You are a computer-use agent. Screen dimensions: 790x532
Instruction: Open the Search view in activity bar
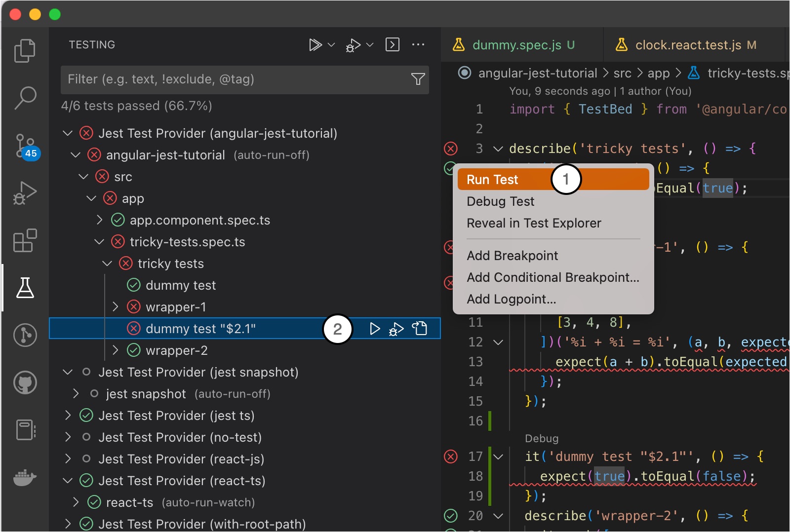click(x=25, y=98)
